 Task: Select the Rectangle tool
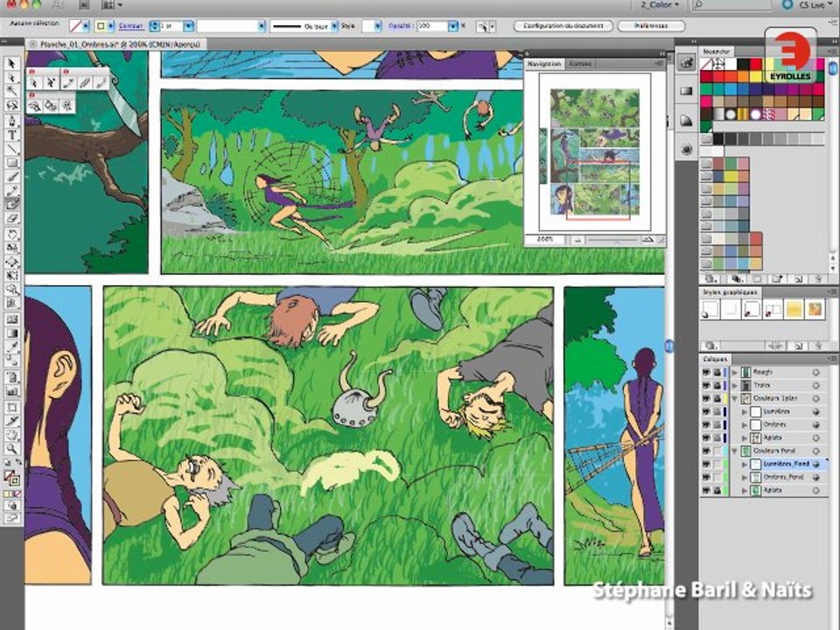pos(12,163)
